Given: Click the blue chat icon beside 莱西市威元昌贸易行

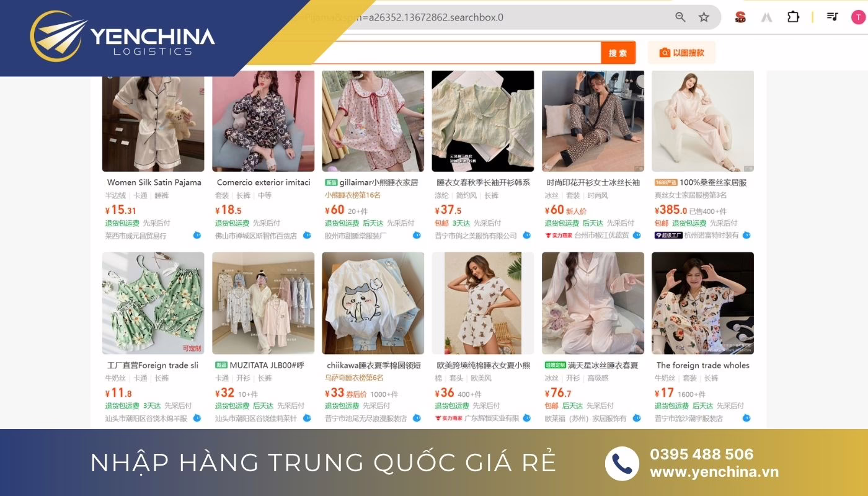Looking at the screenshot, I should 197,236.
